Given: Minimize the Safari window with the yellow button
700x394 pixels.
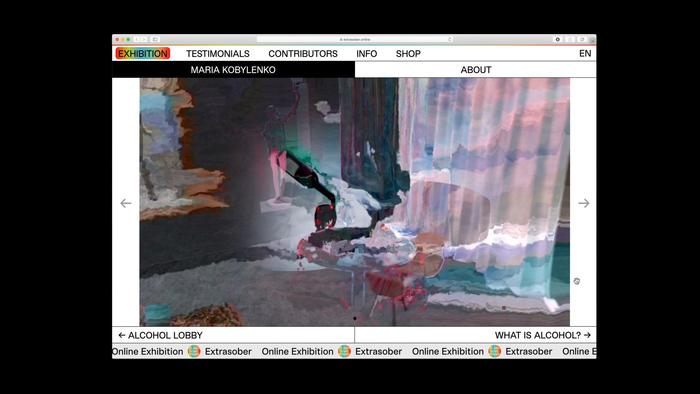Looking at the screenshot, I should click(x=123, y=39).
